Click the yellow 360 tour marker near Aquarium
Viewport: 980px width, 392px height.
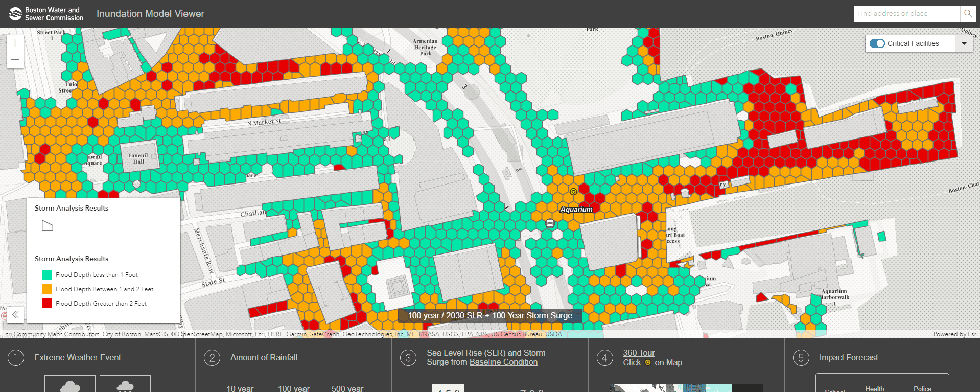[573, 192]
